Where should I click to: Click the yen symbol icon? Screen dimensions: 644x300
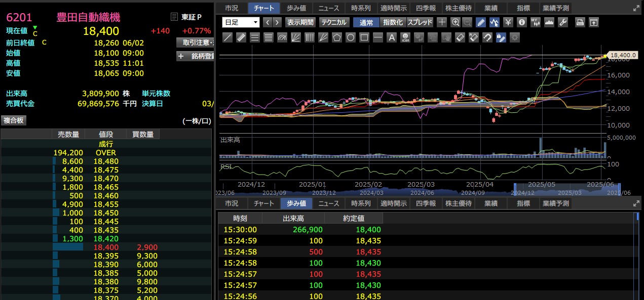tap(508, 22)
